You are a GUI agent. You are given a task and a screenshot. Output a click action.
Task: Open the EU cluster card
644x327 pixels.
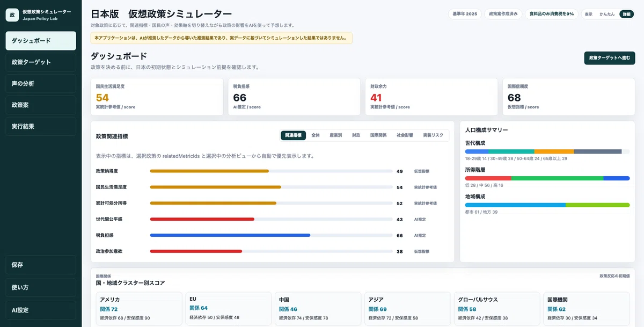click(229, 309)
